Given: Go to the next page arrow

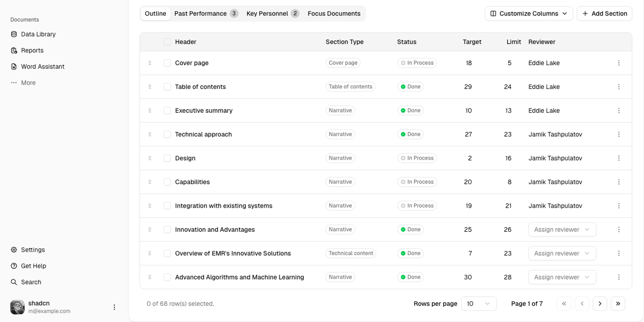Looking at the screenshot, I should pos(600,304).
